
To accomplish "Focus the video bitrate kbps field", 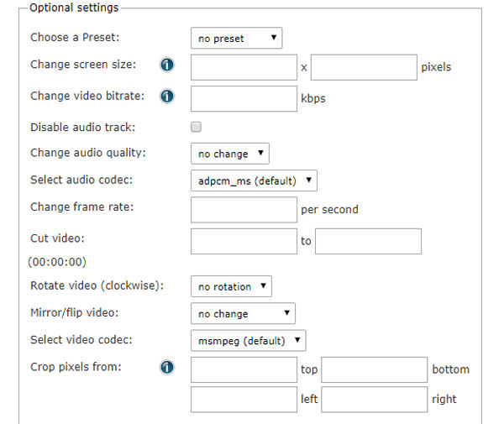I will 244,98.
